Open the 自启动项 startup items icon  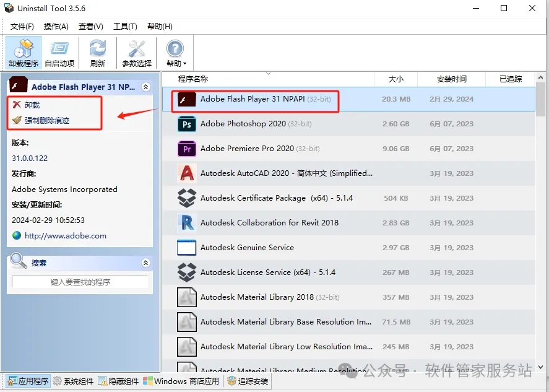tap(59, 53)
